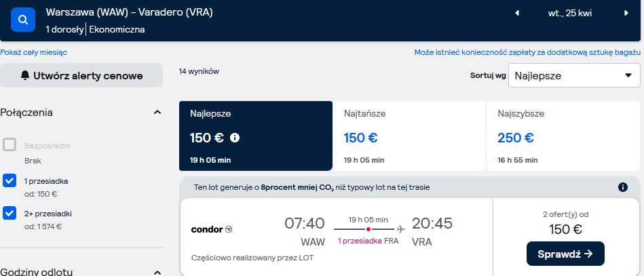
Task: Click the wt., 25 kwi date label
Action: pos(570,13)
